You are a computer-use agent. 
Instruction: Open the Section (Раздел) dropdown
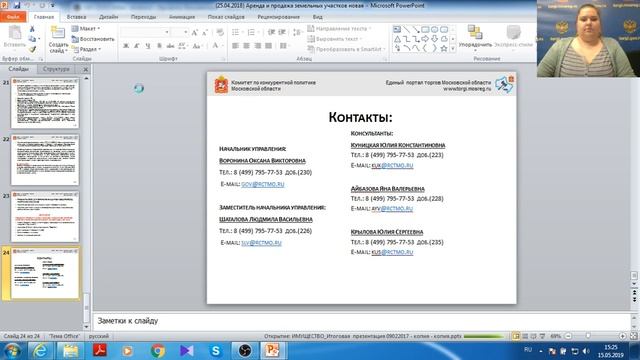[87, 49]
